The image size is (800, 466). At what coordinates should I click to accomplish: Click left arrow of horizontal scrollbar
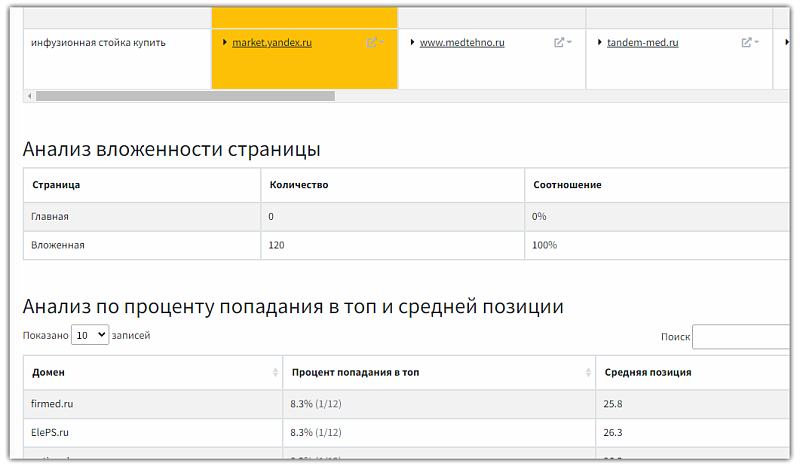28,96
